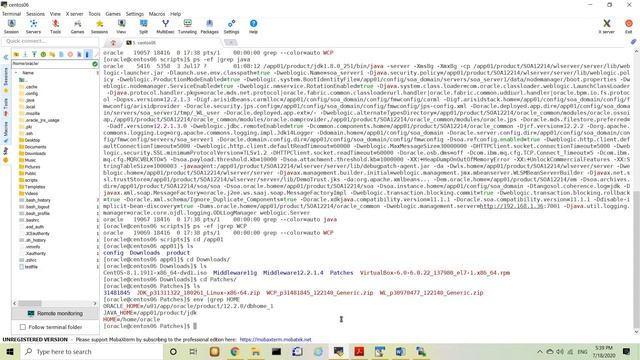The width and height of the screenshot is (640, 360).
Task: Click the red SFTP delete icon
Action: point(70,54)
